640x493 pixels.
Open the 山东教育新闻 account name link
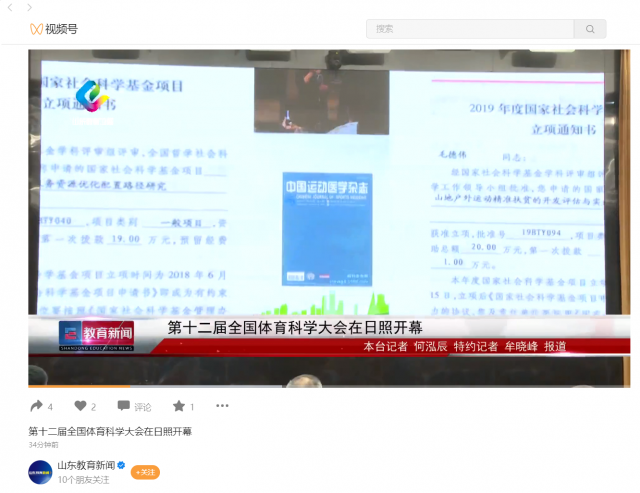(x=85, y=465)
